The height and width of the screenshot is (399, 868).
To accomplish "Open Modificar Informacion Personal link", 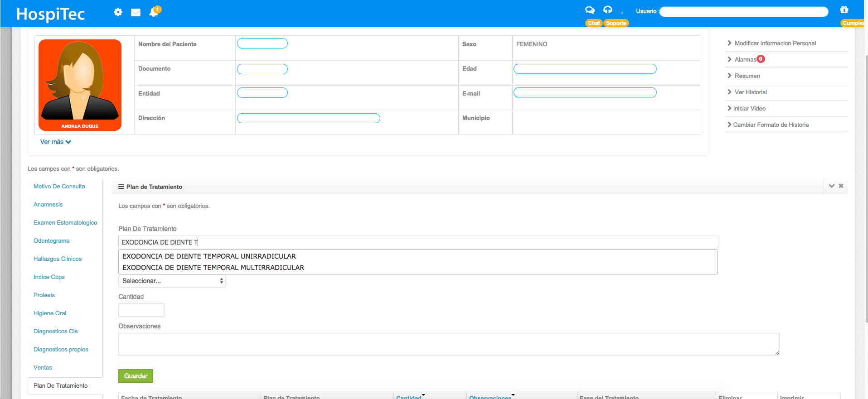I will [775, 43].
